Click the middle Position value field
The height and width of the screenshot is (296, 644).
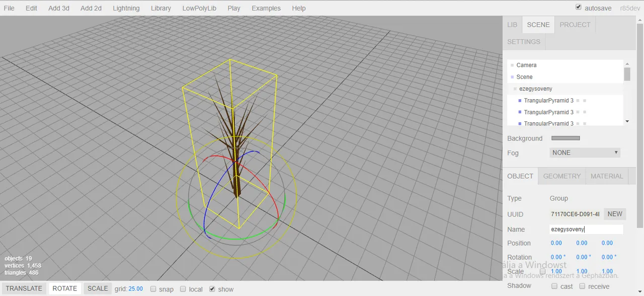point(582,243)
